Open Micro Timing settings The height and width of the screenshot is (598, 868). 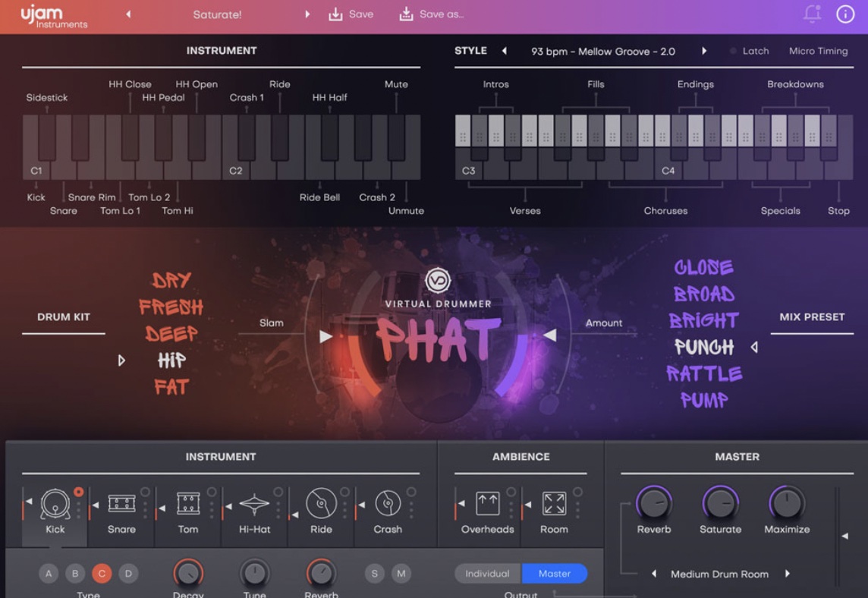pos(818,51)
